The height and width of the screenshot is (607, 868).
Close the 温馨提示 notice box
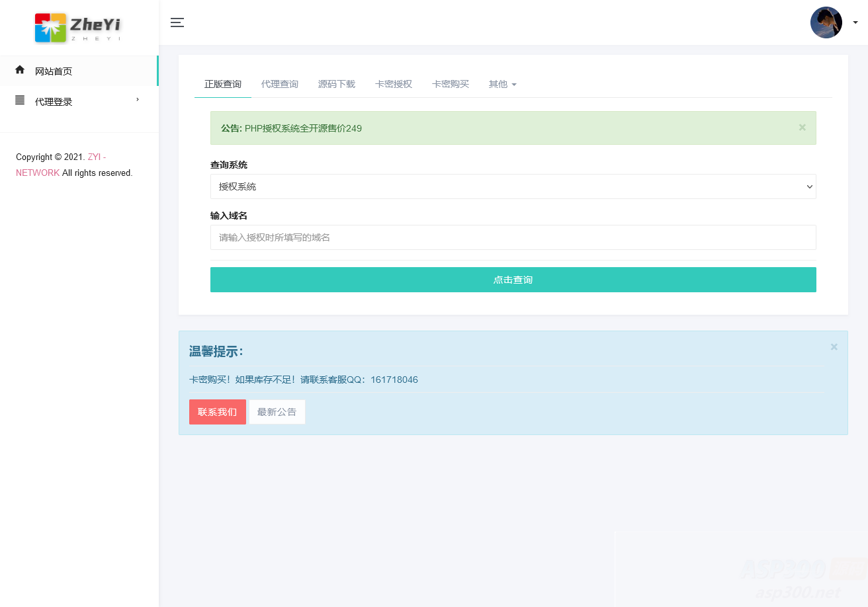(x=834, y=346)
